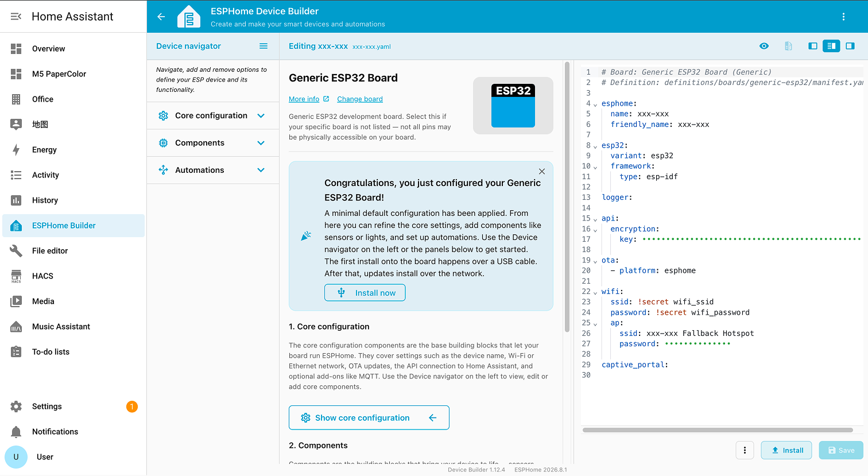Expand the Automations section
The image size is (868, 476).
click(x=213, y=170)
